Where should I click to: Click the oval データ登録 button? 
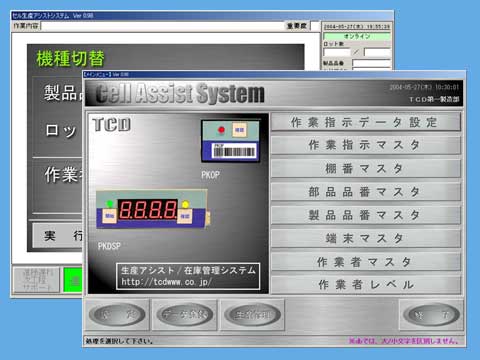(185, 315)
